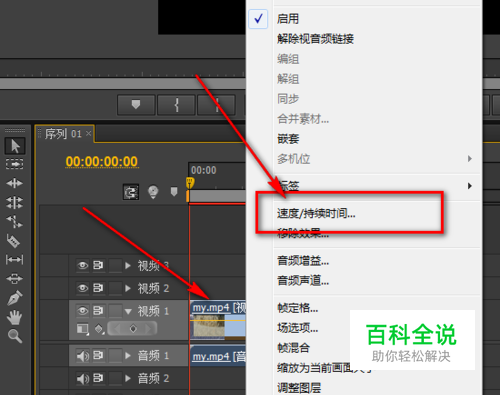The image size is (500, 395).
Task: Choose 帧混合 from context menu
Action: point(293,348)
